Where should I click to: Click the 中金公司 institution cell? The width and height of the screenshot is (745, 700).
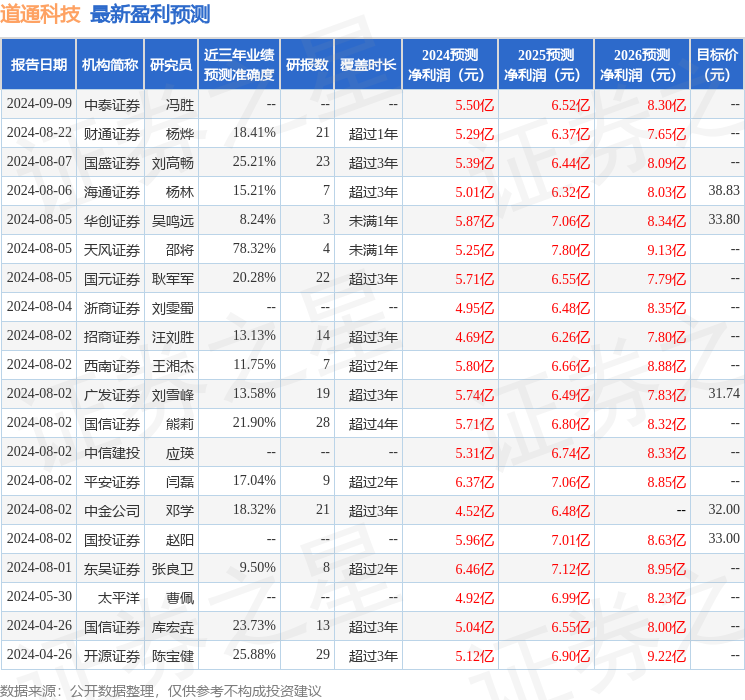(x=112, y=511)
